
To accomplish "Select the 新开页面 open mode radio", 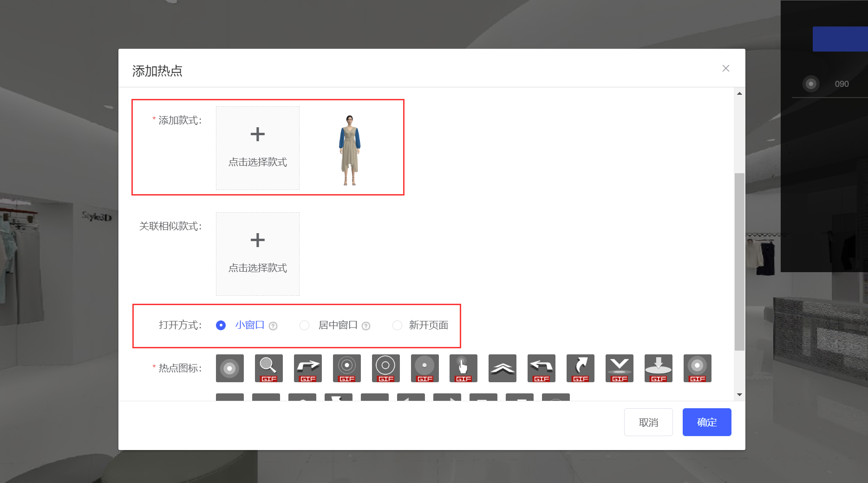I will 397,326.
